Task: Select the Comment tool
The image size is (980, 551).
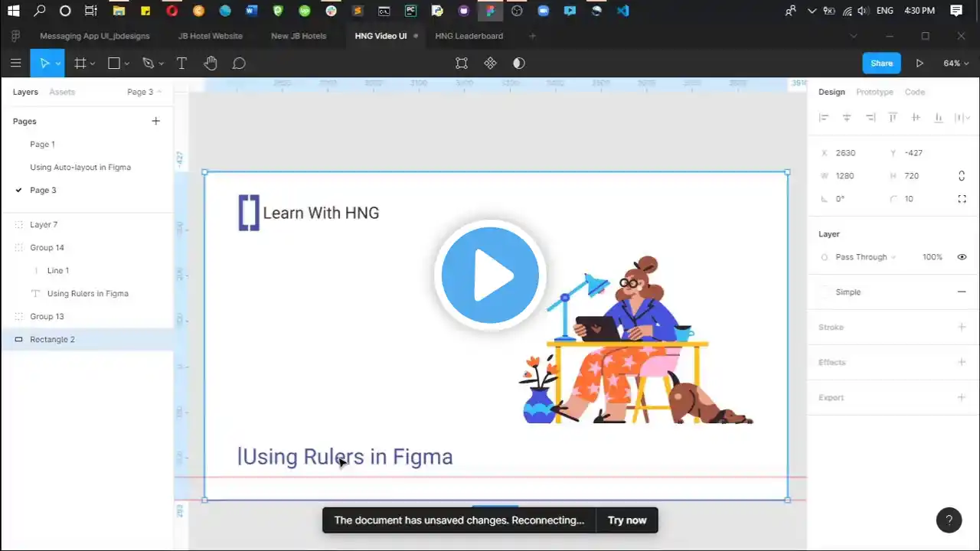Action: [239, 64]
